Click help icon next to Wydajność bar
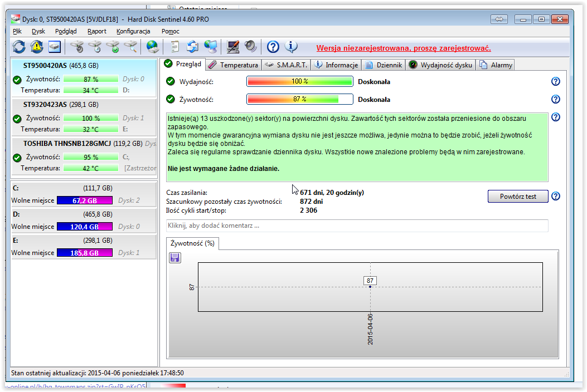587x392 pixels. point(556,81)
